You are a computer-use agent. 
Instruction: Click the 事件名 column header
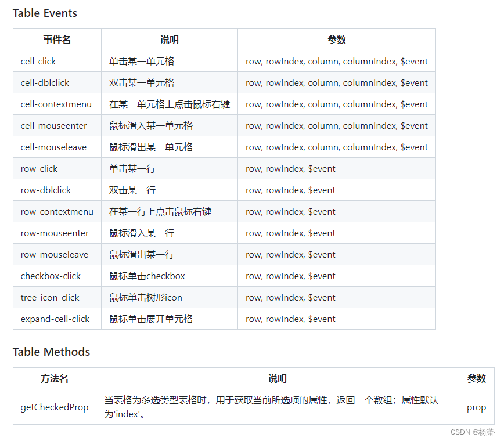(x=56, y=39)
